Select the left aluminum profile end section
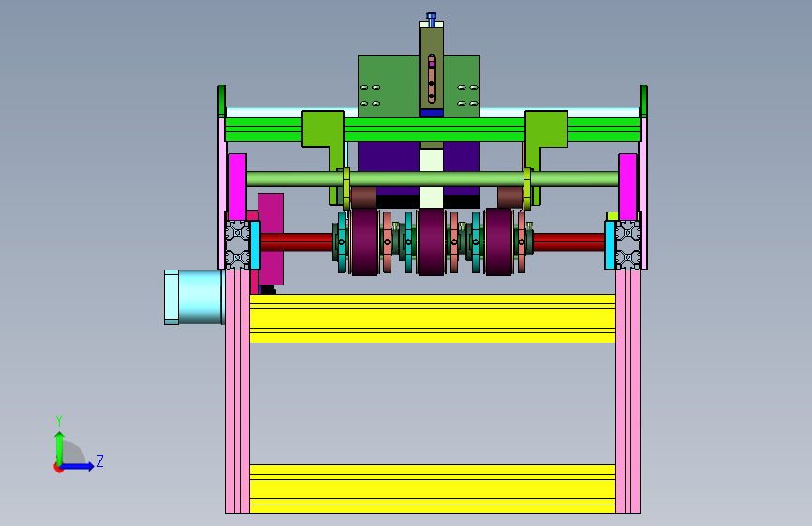812x526 pixels. click(238, 245)
